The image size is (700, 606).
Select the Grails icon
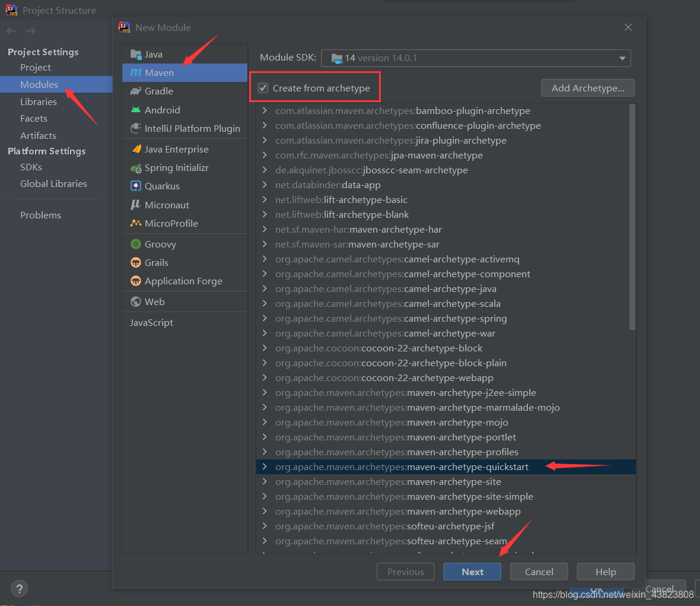click(136, 262)
